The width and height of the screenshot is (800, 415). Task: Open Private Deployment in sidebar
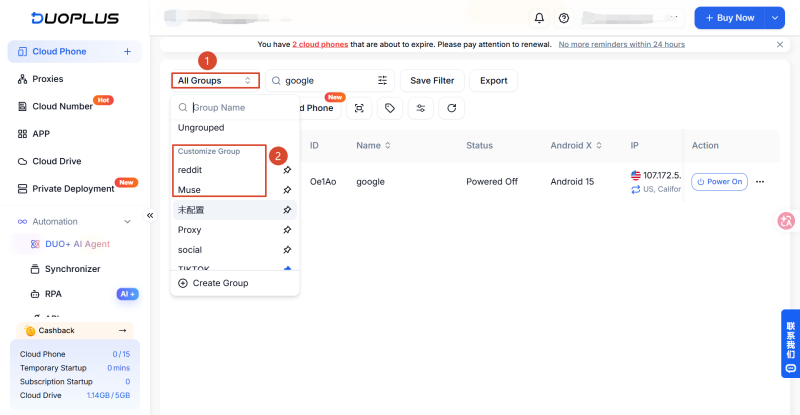[74, 189]
